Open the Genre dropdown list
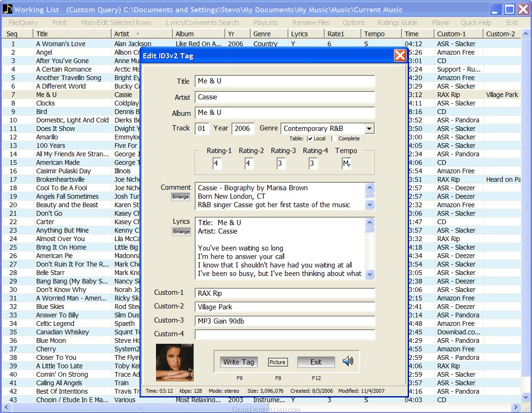Screen dimensions: 532x413 (369, 129)
